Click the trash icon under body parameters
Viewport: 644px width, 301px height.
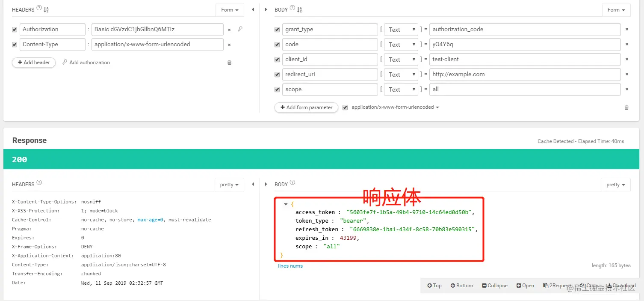click(x=626, y=107)
